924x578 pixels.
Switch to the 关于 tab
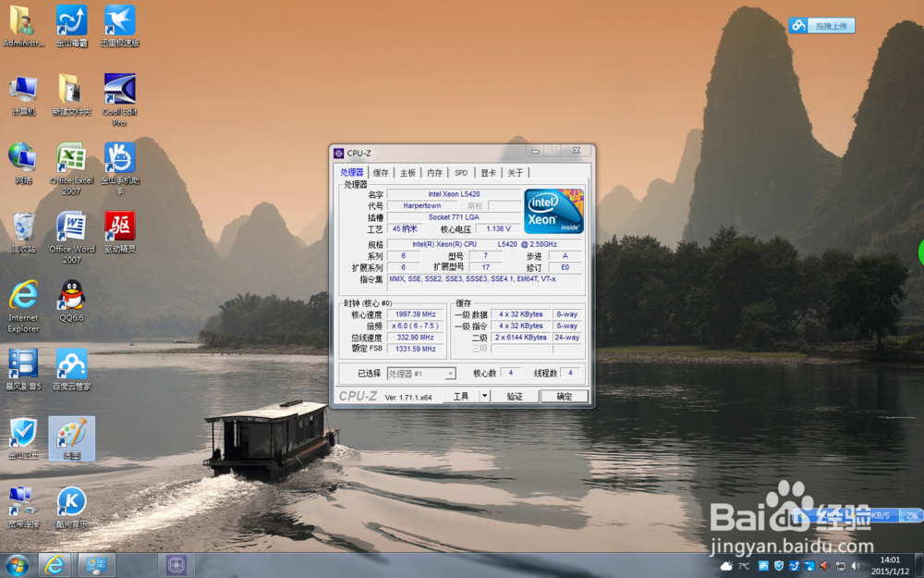pyautogui.click(x=515, y=173)
